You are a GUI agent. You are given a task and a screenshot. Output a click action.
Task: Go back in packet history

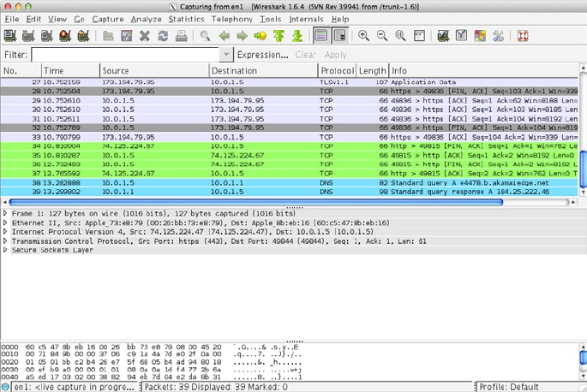[224, 36]
